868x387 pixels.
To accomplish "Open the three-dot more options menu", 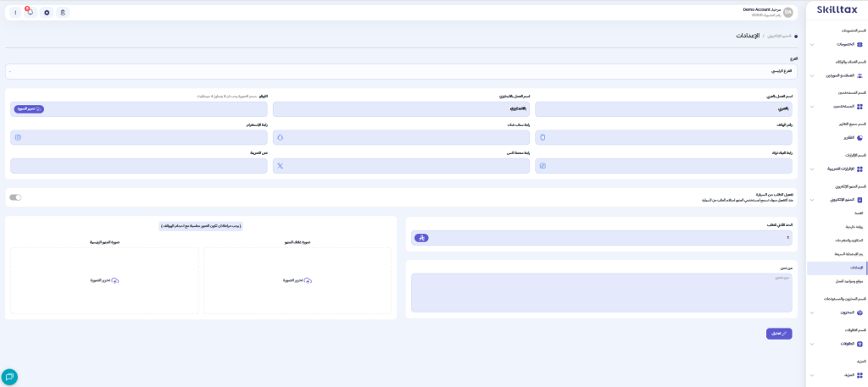I will tap(14, 13).
